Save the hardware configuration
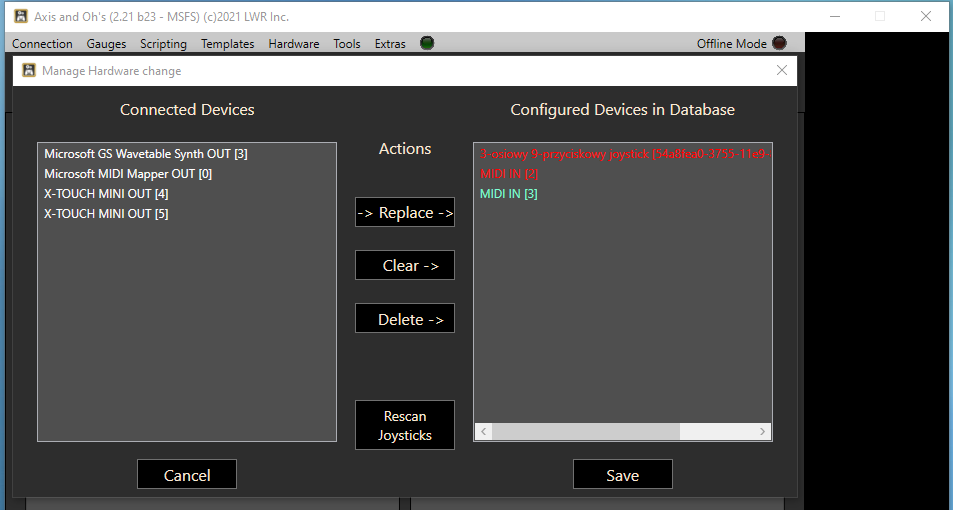The width and height of the screenshot is (953, 510). tap(622, 475)
